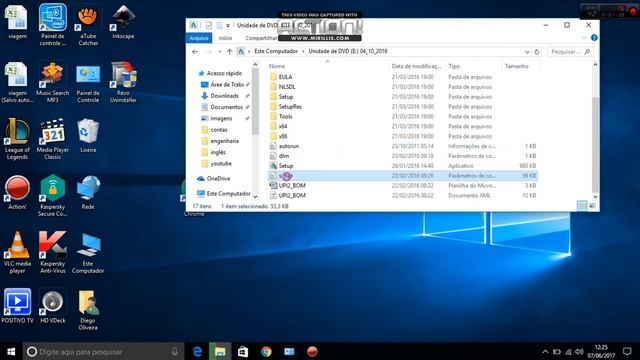Launch VLC media player shortcut
The height and width of the screenshot is (360, 640).
(x=17, y=253)
